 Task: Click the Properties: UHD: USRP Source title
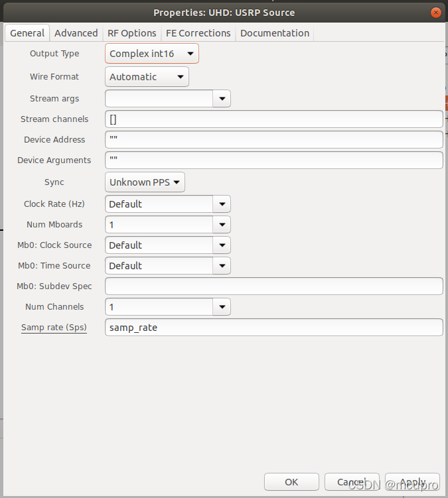[224, 13]
